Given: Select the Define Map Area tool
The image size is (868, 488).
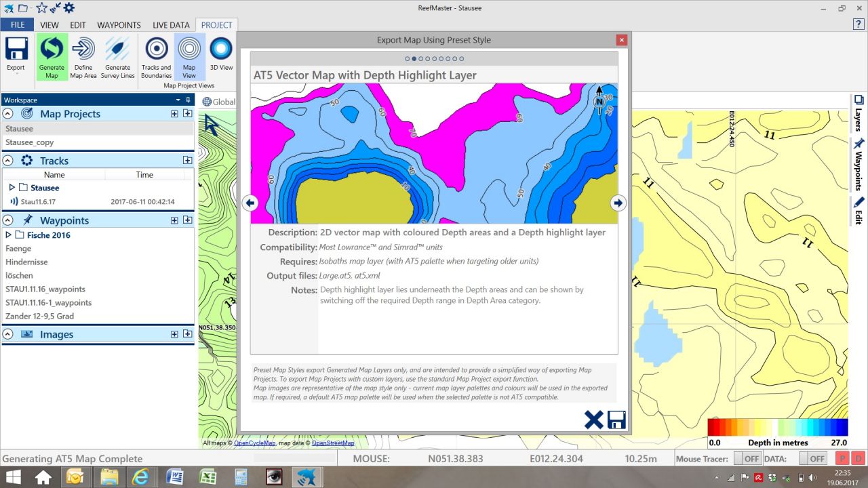Looking at the screenshot, I should point(83,57).
